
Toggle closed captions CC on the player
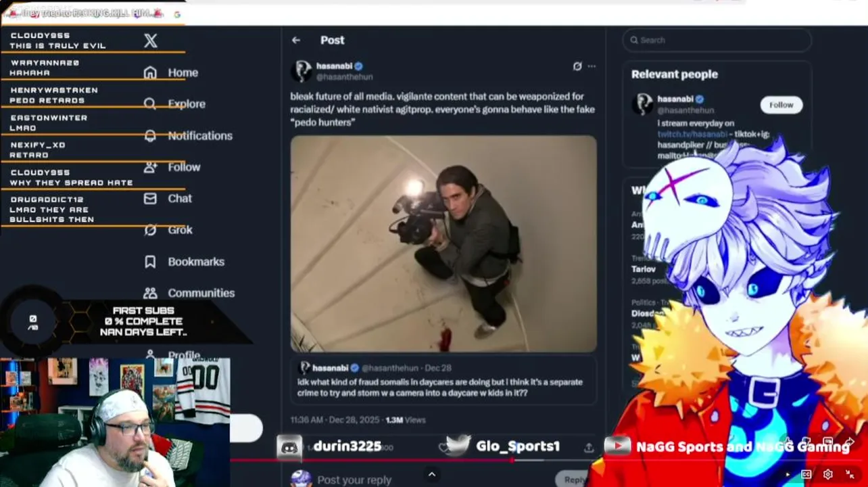point(806,474)
